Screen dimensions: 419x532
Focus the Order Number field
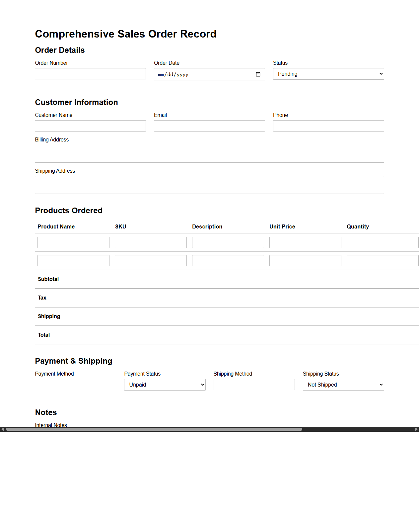pos(90,74)
